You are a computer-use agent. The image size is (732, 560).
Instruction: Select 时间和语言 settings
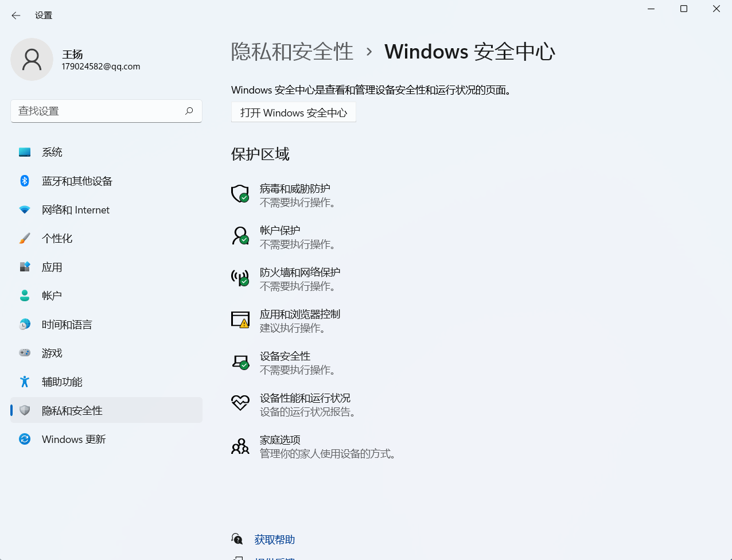point(67,324)
